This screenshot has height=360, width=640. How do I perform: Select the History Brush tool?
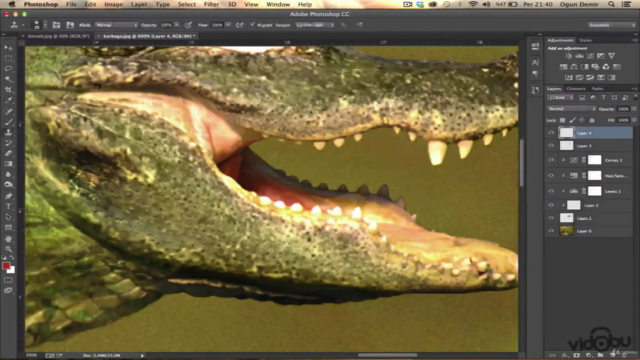[x=8, y=143]
